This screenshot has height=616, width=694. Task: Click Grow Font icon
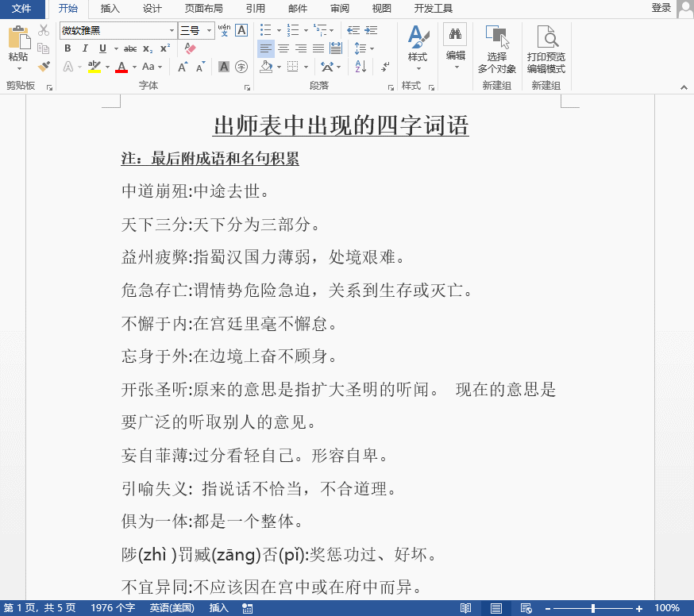183,67
